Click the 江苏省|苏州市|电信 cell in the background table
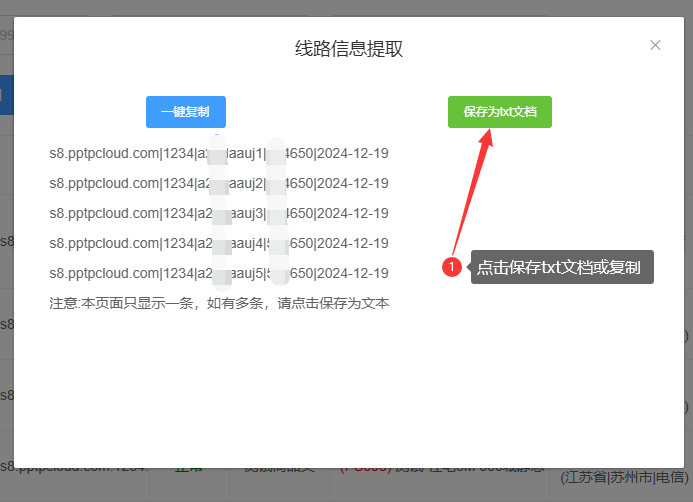The height and width of the screenshot is (502, 693). [624, 478]
